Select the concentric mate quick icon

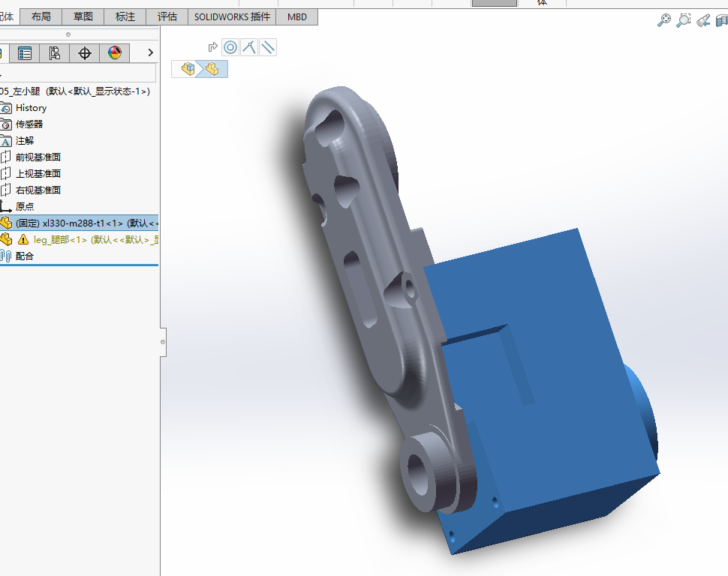point(230,47)
